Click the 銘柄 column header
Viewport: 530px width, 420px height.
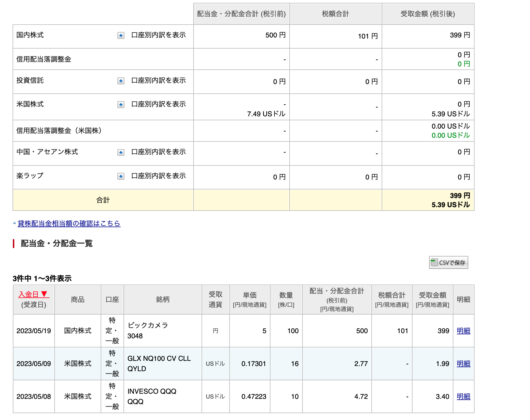point(163,299)
